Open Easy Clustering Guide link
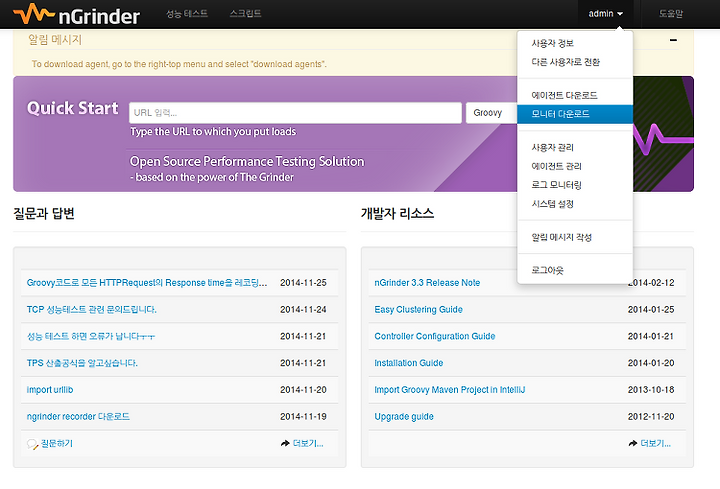This screenshot has width=720, height=489. tap(418, 309)
